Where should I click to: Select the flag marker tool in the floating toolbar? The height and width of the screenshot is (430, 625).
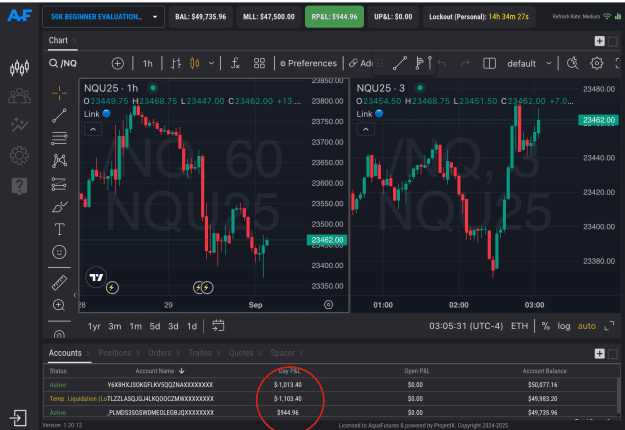[419, 63]
